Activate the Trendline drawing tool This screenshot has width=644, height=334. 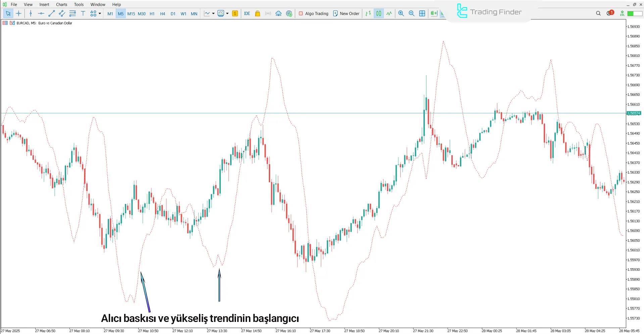coord(51,13)
